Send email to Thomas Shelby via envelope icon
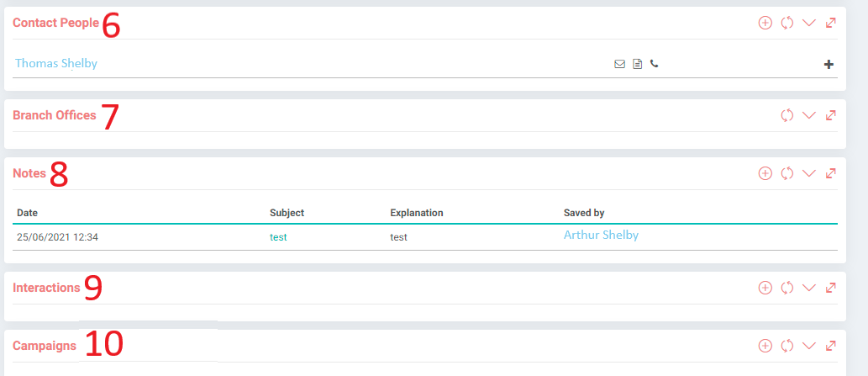This screenshot has width=868, height=376. point(619,64)
